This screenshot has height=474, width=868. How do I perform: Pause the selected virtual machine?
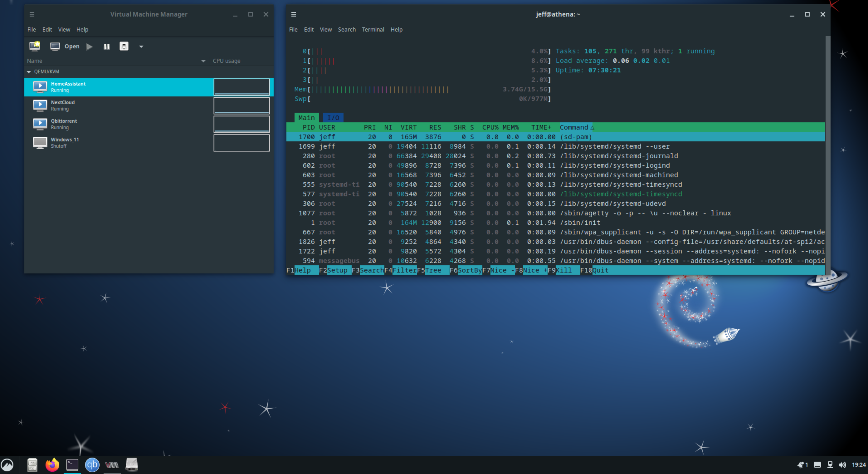(x=107, y=46)
